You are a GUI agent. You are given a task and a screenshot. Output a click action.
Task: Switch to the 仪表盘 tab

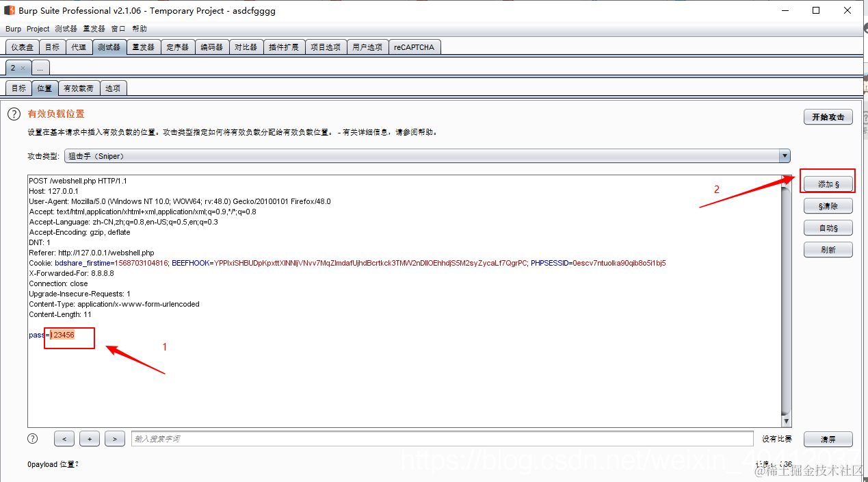[x=22, y=47]
